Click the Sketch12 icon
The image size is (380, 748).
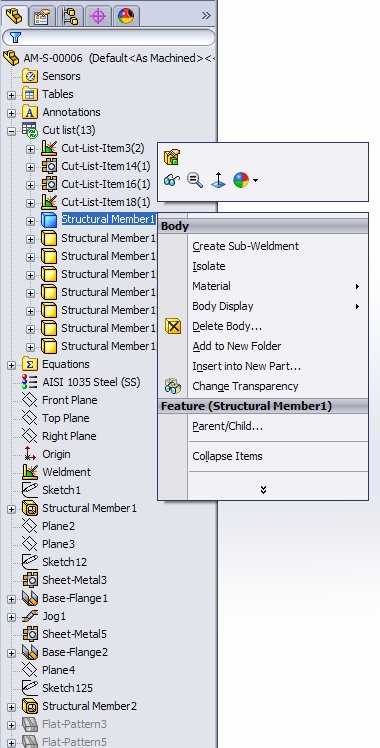[30, 562]
